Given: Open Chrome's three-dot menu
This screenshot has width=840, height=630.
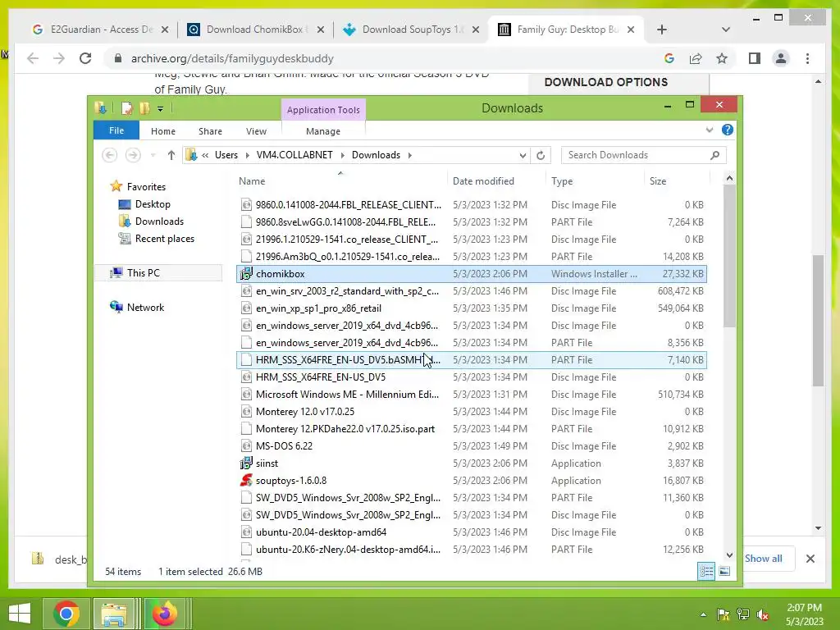Looking at the screenshot, I should point(807,58).
